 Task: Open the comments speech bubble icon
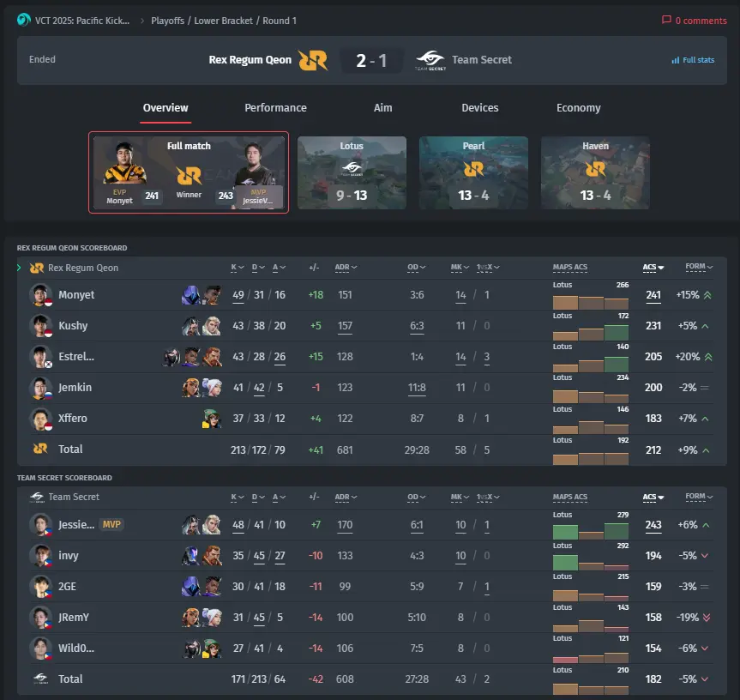pyautogui.click(x=666, y=20)
